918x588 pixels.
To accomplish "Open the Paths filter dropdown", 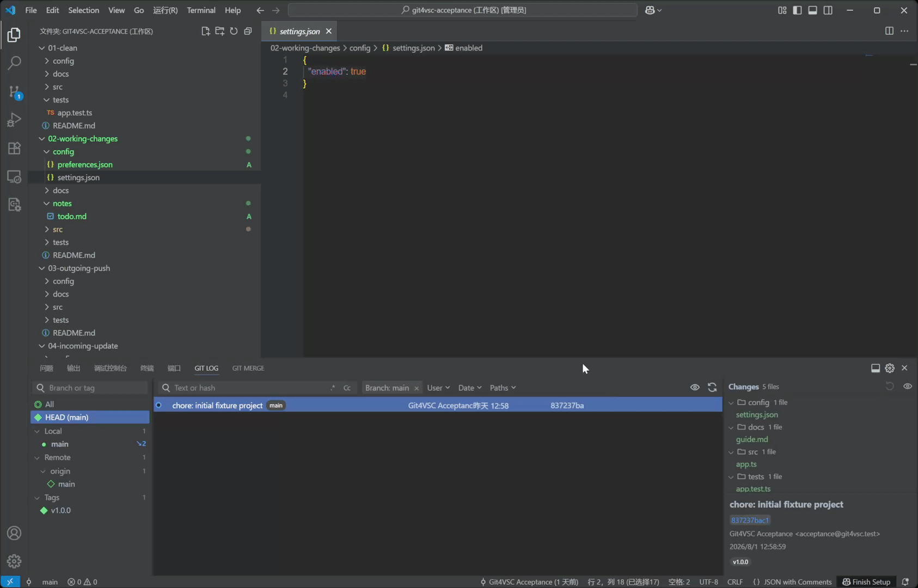I will (503, 388).
